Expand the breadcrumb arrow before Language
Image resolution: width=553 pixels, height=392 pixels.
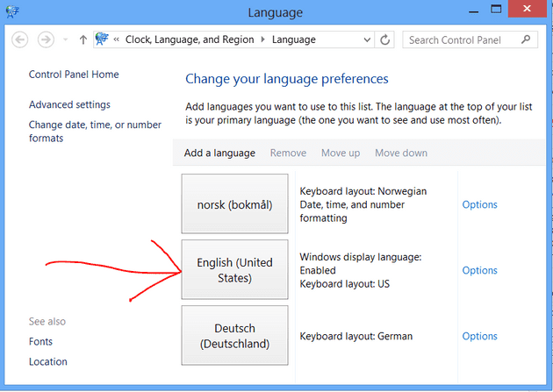coord(262,39)
